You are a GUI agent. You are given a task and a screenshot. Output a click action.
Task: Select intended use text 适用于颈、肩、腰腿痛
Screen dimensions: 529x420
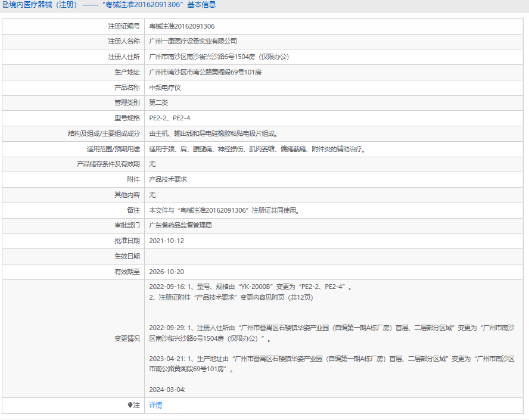tap(181, 149)
